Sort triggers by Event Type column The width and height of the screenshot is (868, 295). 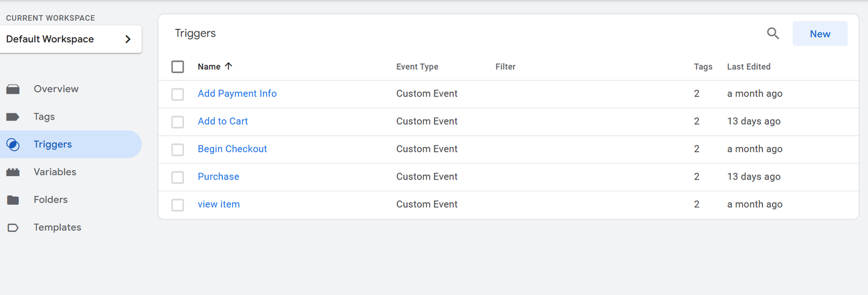click(417, 67)
